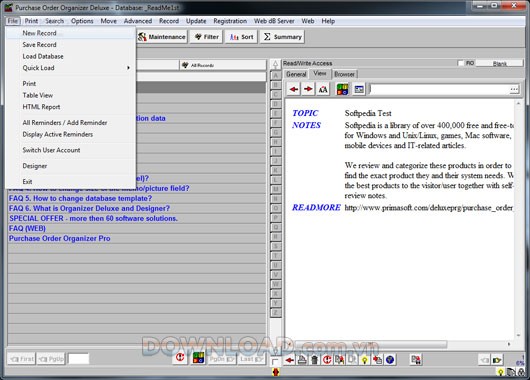The image size is (530, 380).
Task: Click the colored squares icon in bottom bar
Action: (x=198, y=358)
